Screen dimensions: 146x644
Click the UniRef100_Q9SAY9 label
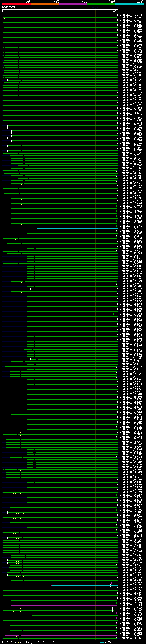pos(131,35)
